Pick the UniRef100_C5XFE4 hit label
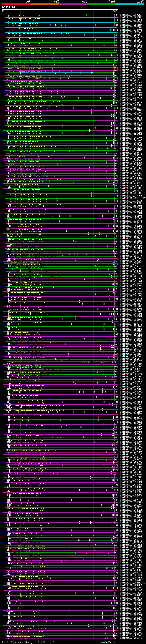146x644 pixels. [x=131, y=578]
